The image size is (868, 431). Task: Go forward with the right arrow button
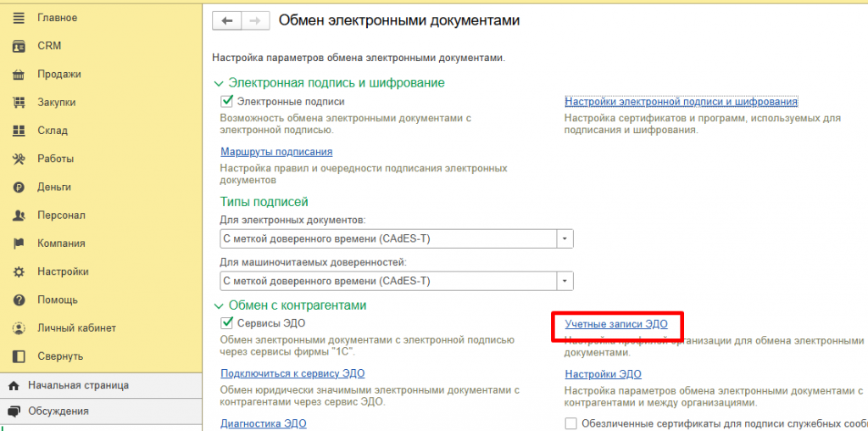pos(255,20)
